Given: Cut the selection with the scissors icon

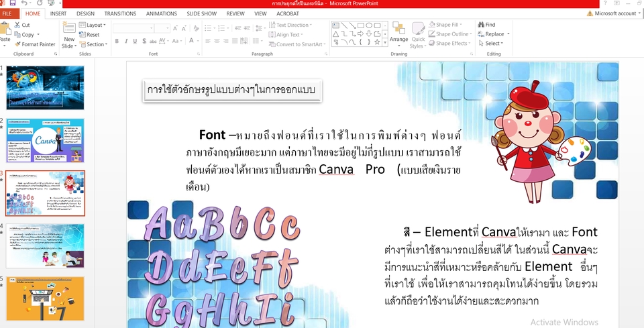Looking at the screenshot, I should coord(22,25).
